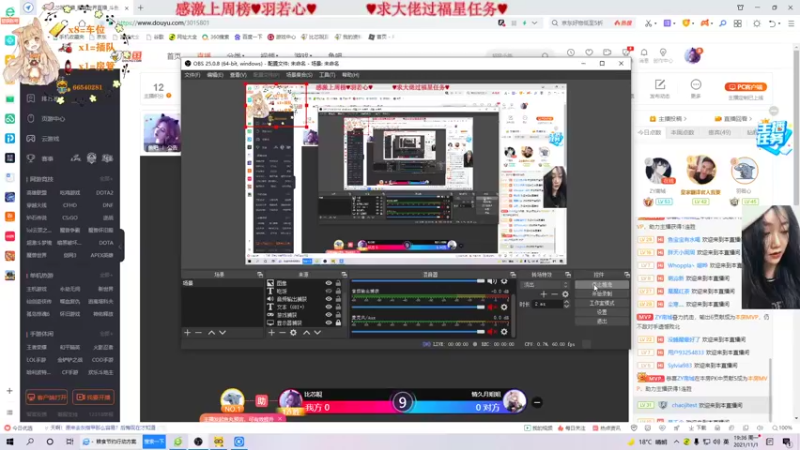The height and width of the screenshot is (450, 800).
Task: Toggle visibility of 图像 source
Action: click(329, 283)
